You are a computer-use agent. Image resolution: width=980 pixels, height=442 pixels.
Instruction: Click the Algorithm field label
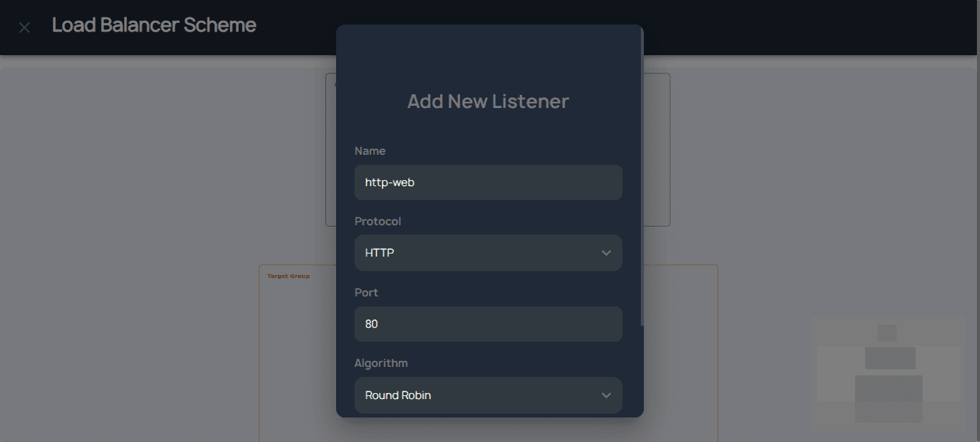pos(381,363)
